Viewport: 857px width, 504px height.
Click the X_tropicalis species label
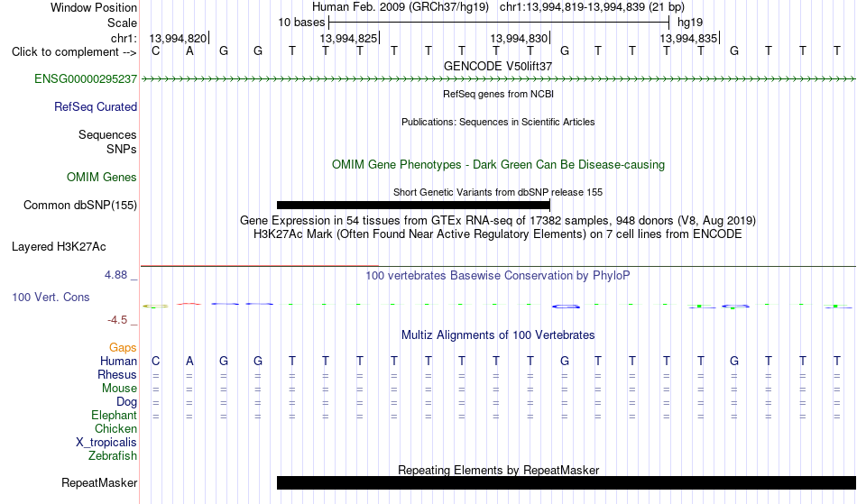tap(106, 443)
